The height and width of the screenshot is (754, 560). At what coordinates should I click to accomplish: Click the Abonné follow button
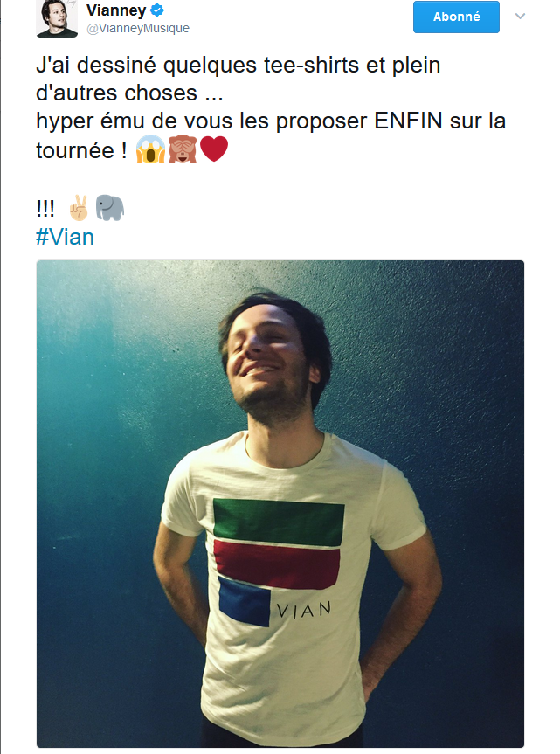click(456, 17)
